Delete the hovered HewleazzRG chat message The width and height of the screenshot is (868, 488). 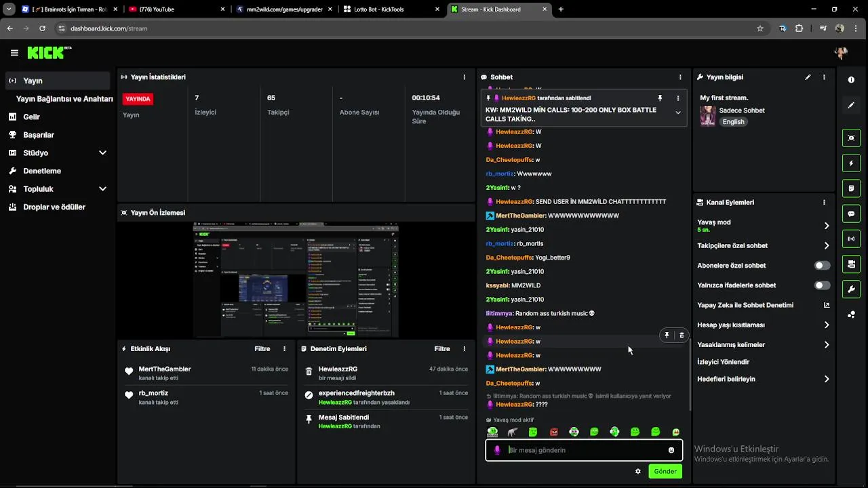tap(682, 335)
